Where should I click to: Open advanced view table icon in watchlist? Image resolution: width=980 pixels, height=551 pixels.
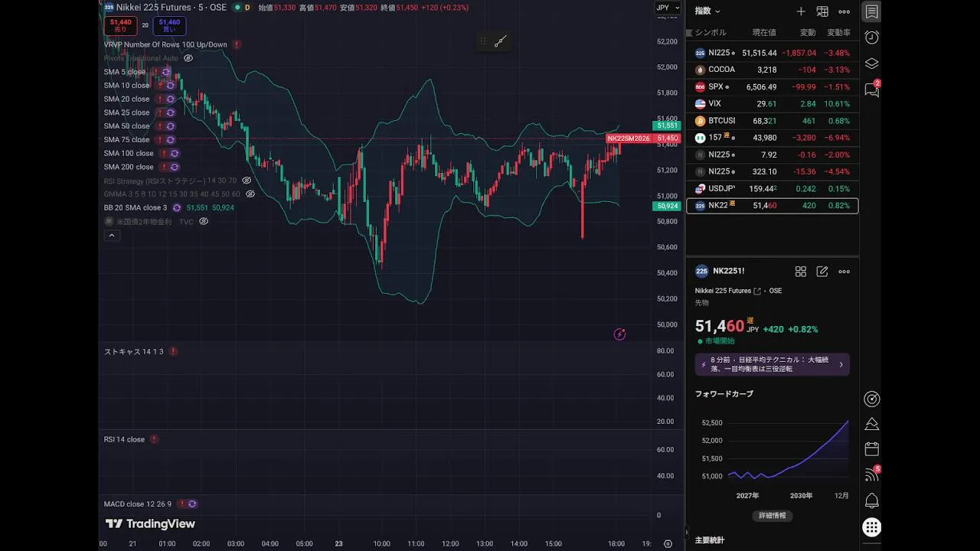(822, 11)
